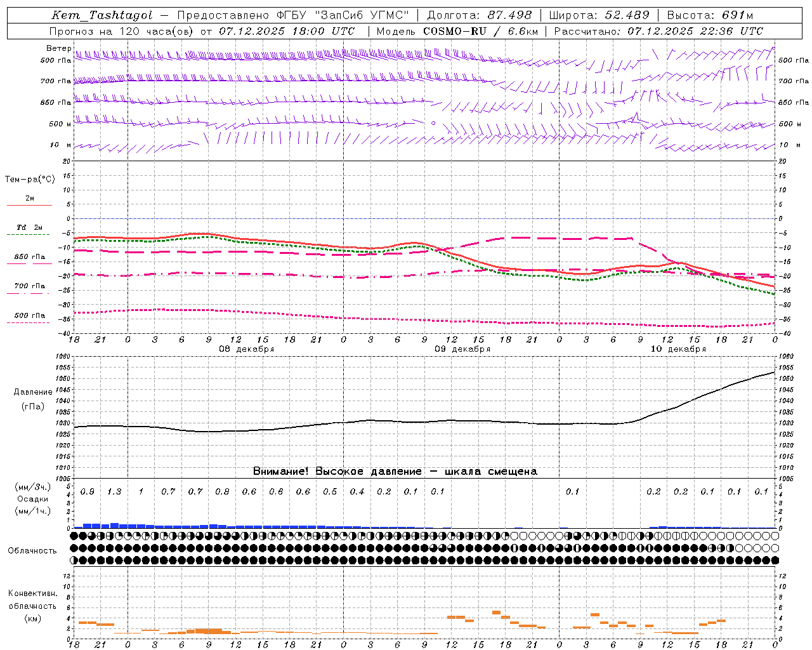
Task: Select the elevation text Высота: 691м
Action: point(710,15)
